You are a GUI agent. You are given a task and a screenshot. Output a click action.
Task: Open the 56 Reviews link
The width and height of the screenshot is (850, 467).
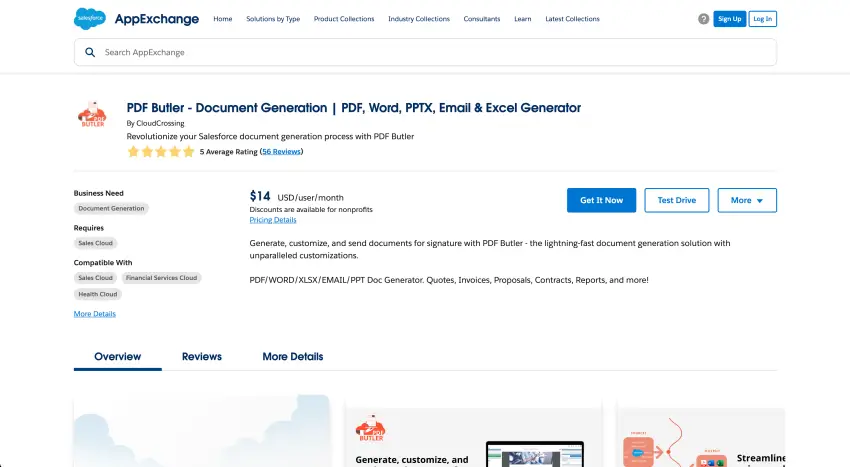click(281, 152)
